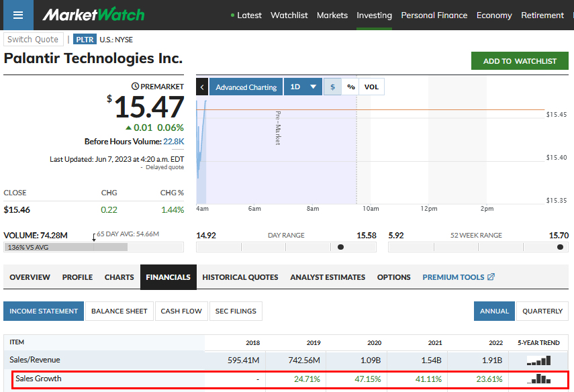Click the premarket clock icon
Viewport: 574px width, 392px height.
pos(135,87)
